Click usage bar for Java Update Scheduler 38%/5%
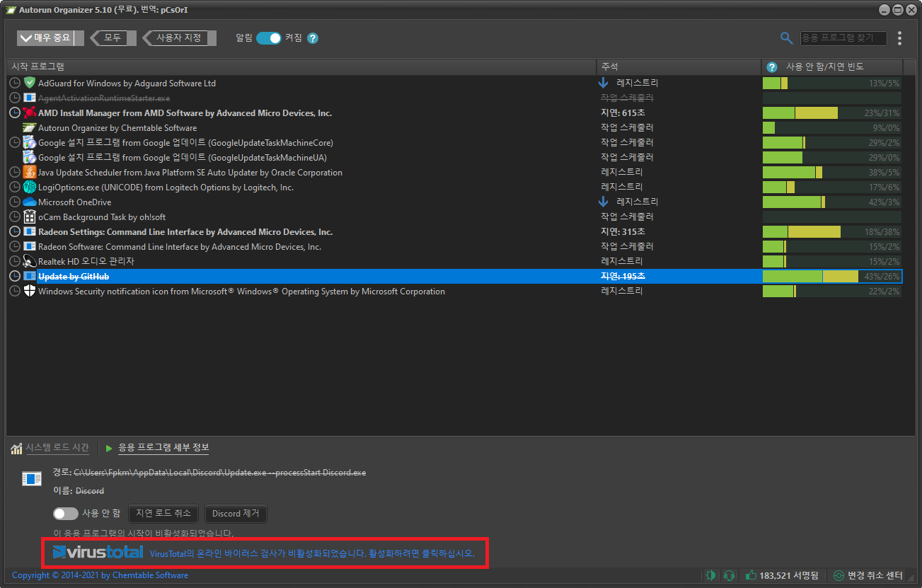Screen dimensions: 922x588 click(x=832, y=172)
